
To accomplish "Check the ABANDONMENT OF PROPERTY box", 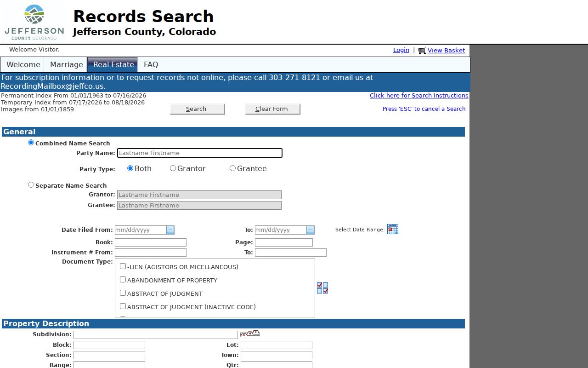I will point(123,280).
